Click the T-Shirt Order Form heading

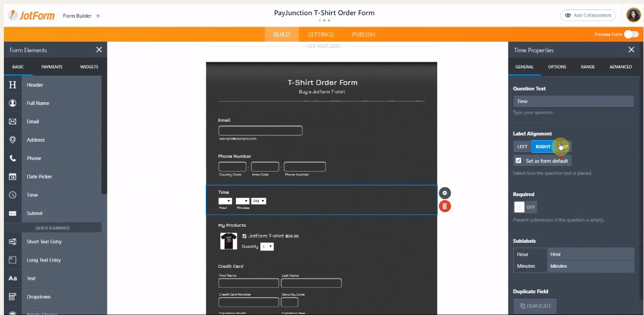point(323,82)
